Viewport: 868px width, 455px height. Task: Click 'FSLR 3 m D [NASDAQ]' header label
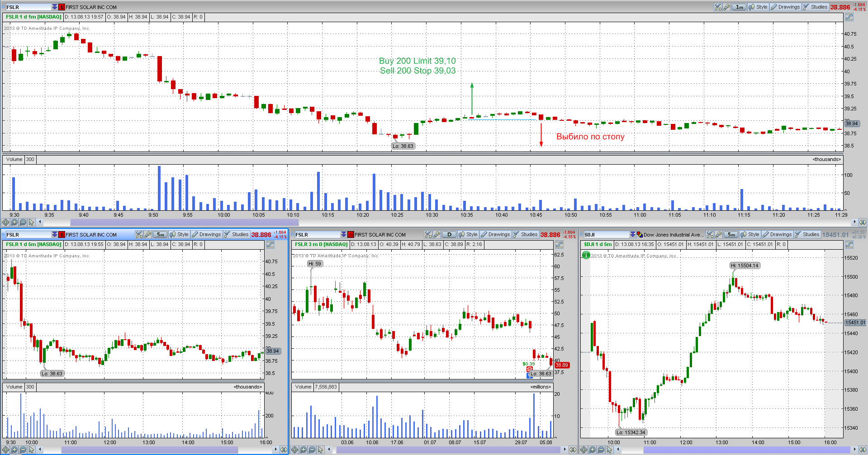[x=321, y=244]
